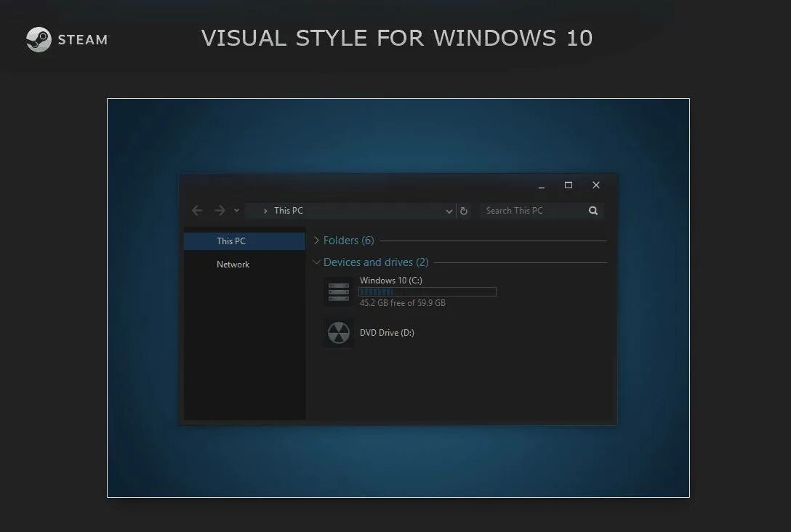
Task: Expand the Folders (6) group
Action: coord(316,241)
